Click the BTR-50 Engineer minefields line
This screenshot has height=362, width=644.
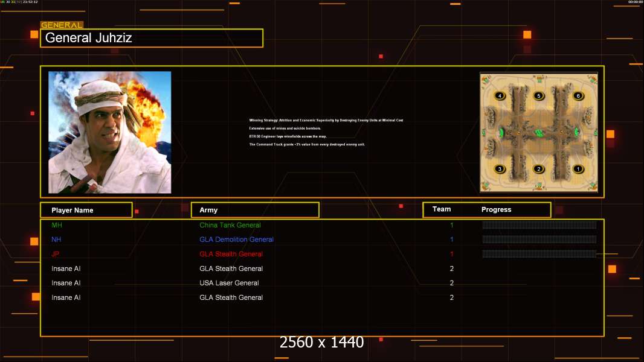288,136
